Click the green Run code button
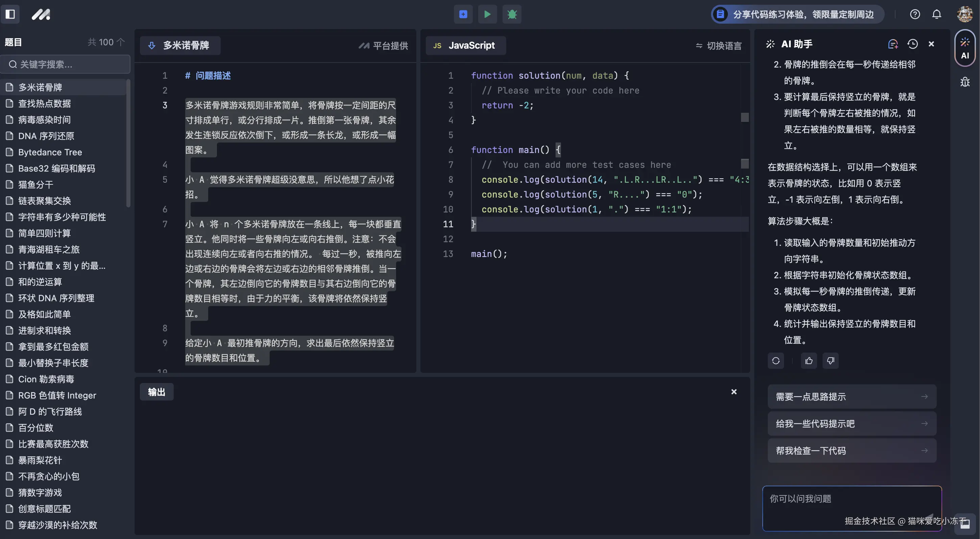Image resolution: width=980 pixels, height=539 pixels. pyautogui.click(x=487, y=14)
